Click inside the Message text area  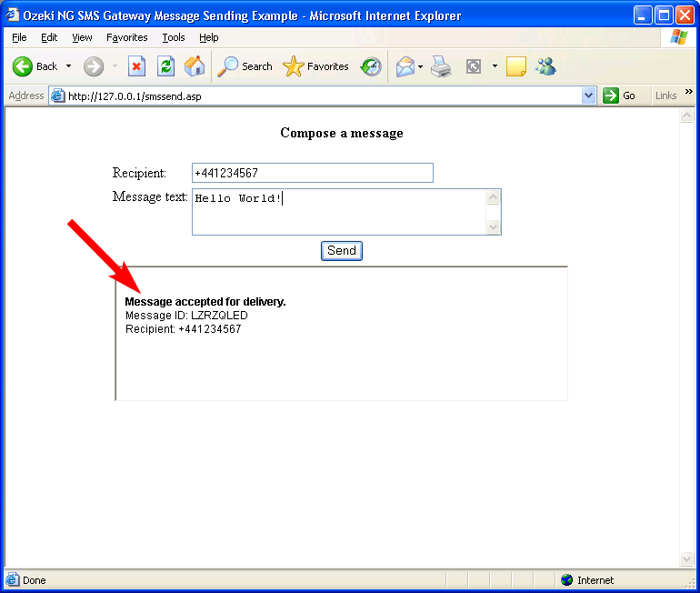339,212
